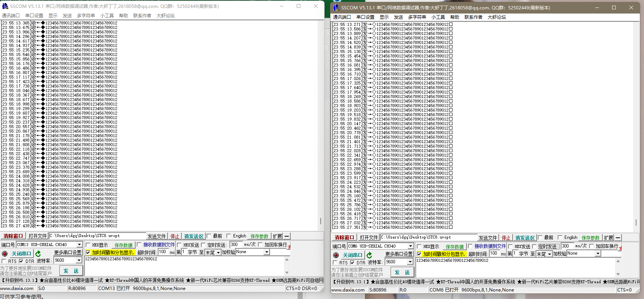Click the SSCOM app icon in the left window title bar
Screen dimensions: 644x299
point(5,6)
